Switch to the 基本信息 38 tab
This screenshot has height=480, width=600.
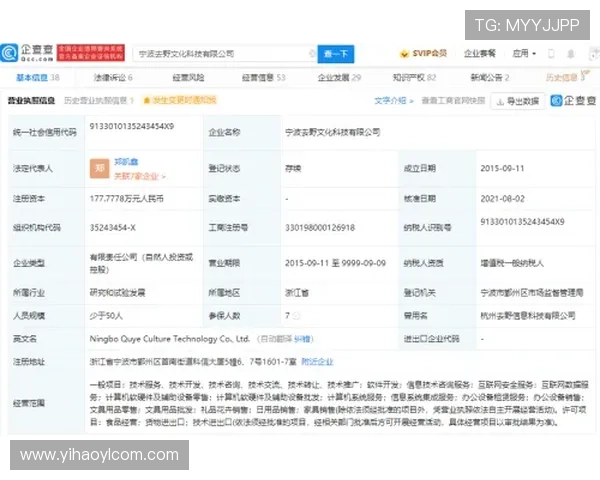[38, 78]
